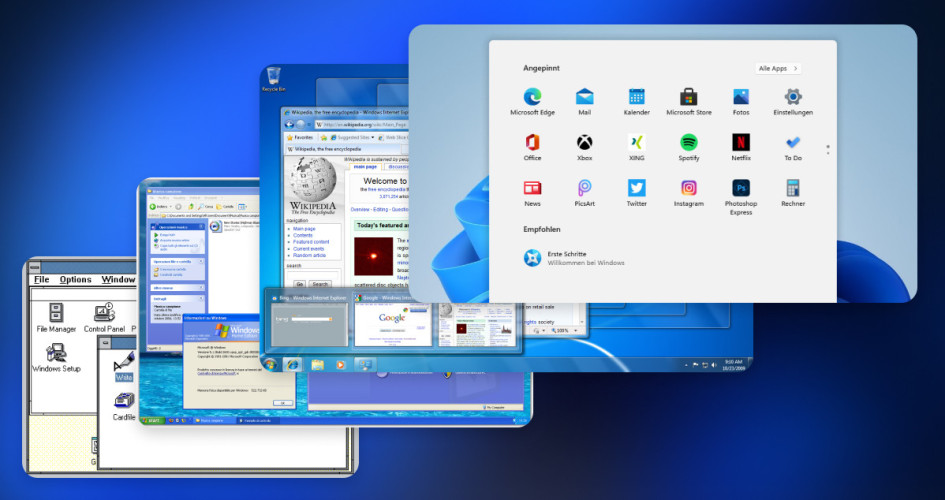
Task: Open the Options menu in Program Manager
Action: [75, 280]
